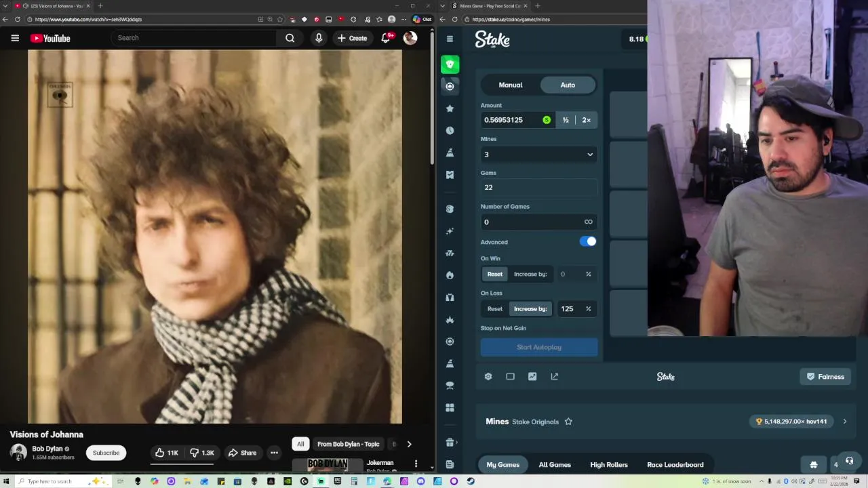Share the Visions of Johanna video
Viewport: 868px width, 488px height.
pyautogui.click(x=242, y=453)
